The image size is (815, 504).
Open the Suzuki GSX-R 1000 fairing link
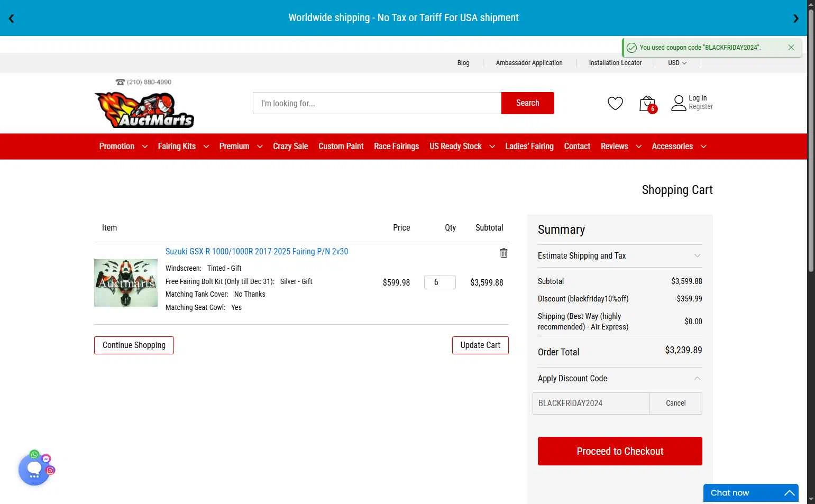[257, 252]
